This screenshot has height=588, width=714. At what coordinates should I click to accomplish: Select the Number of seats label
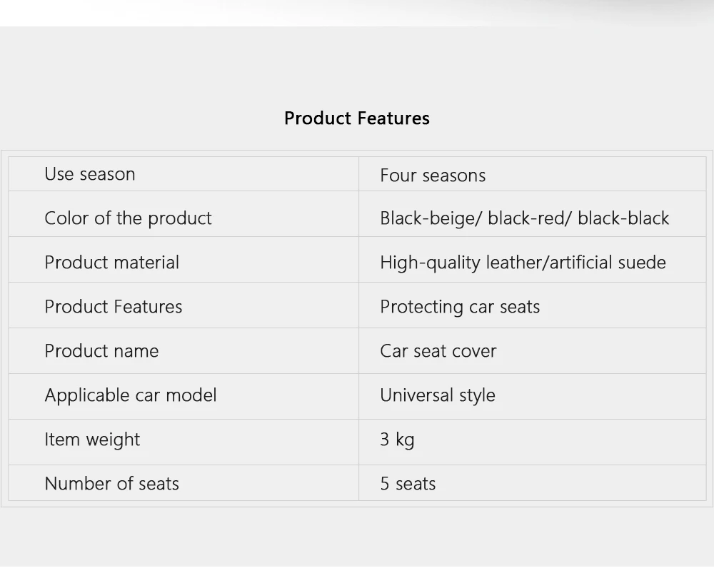111,484
